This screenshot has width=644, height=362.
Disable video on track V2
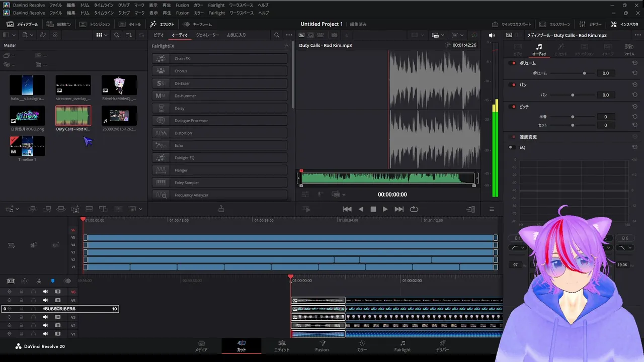pos(58,325)
